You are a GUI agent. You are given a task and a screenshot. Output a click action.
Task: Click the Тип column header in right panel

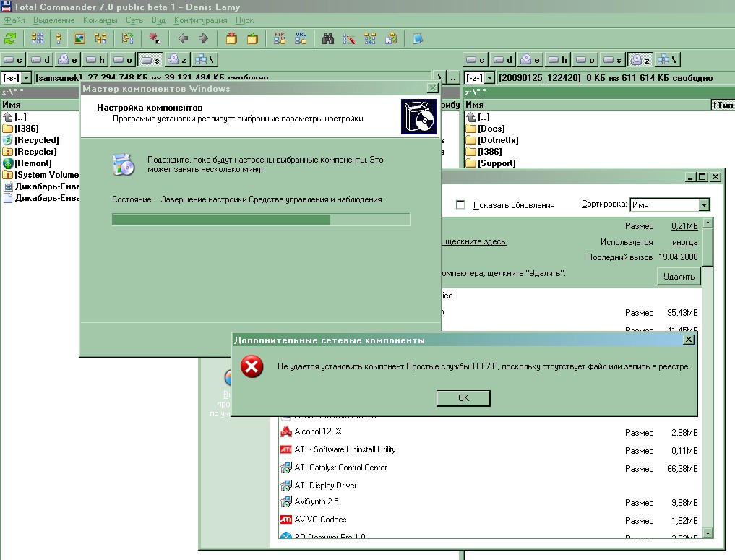pyautogui.click(x=723, y=105)
